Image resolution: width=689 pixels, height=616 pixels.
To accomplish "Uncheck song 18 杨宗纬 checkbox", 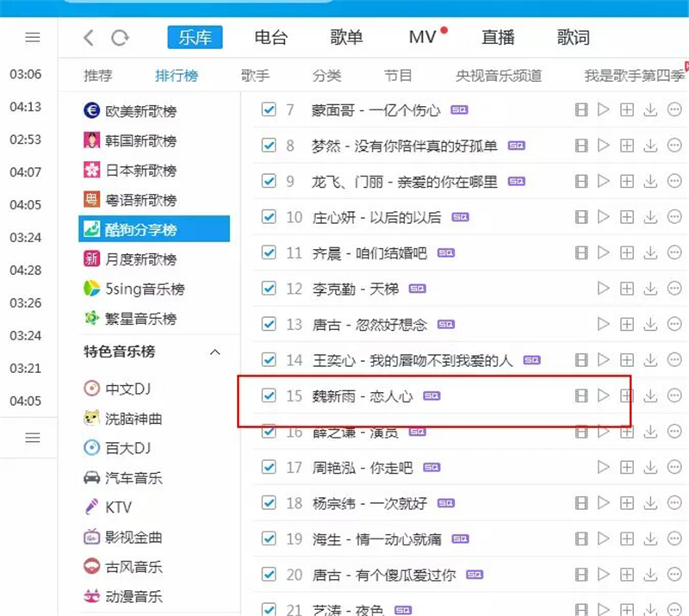I will click(x=269, y=503).
